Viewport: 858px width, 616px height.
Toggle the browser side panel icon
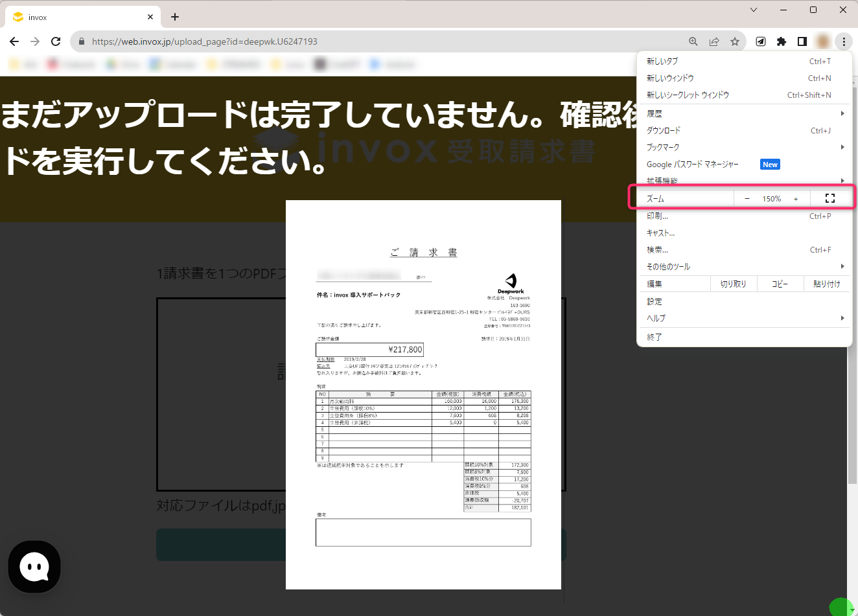(x=802, y=41)
